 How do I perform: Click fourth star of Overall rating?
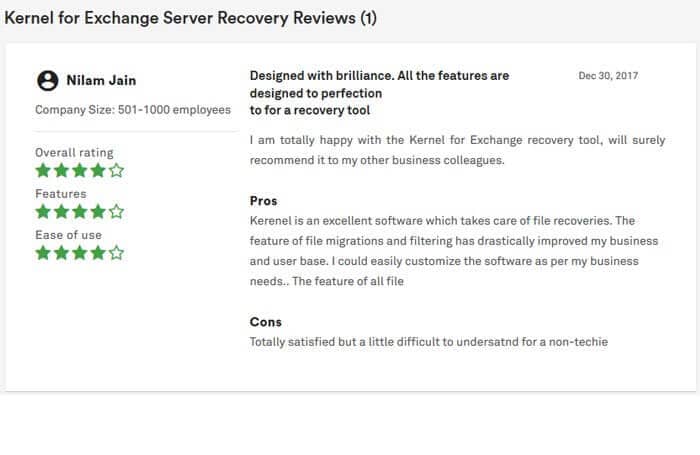98,171
